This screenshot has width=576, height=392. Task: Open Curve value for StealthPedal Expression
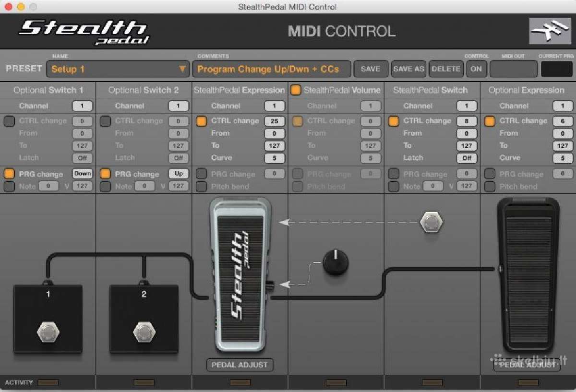[x=275, y=158]
